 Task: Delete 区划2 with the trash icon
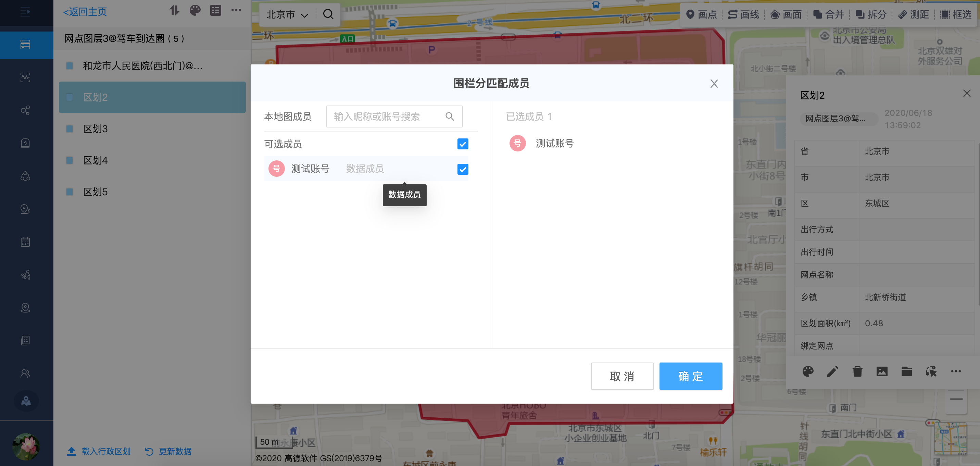click(857, 371)
